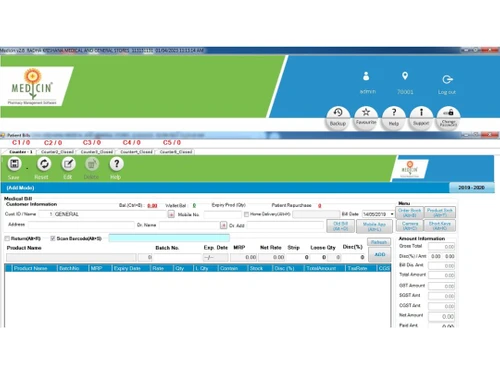Image resolution: width=500 pixels, height=375 pixels.
Task: Click the Mobile No. input field
Action: tap(222, 214)
